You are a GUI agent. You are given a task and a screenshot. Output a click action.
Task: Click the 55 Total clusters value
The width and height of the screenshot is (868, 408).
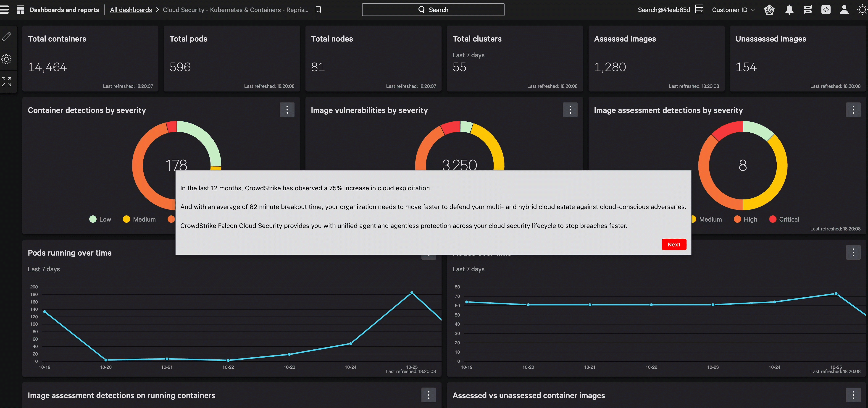[x=459, y=67]
